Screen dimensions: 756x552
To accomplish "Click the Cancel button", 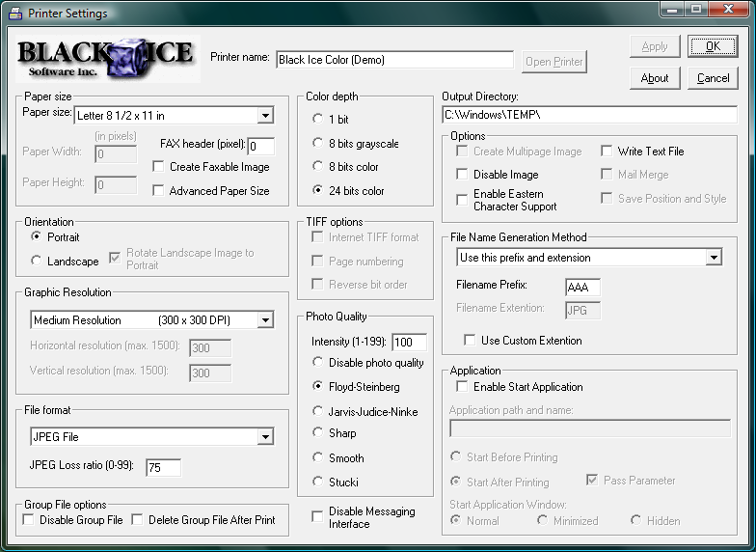I will tap(713, 78).
